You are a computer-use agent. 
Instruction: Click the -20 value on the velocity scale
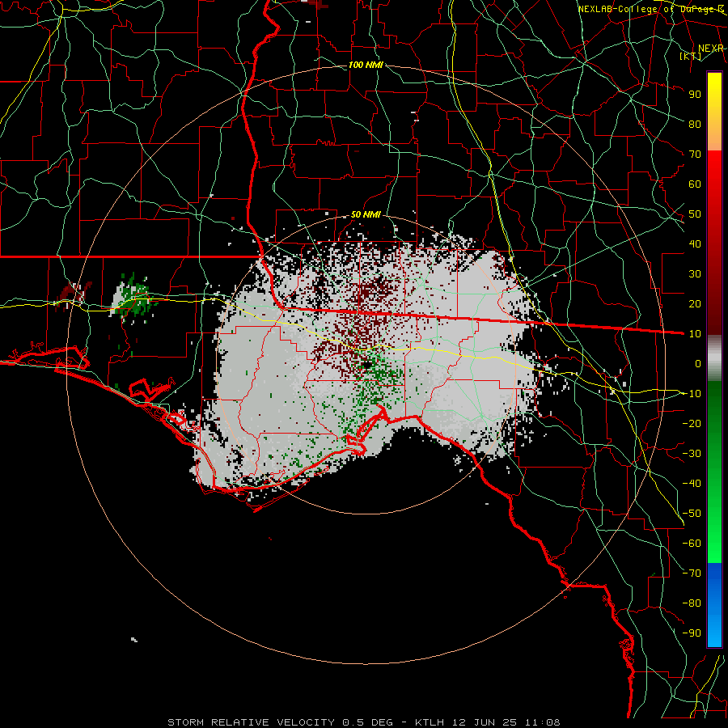pyautogui.click(x=692, y=423)
